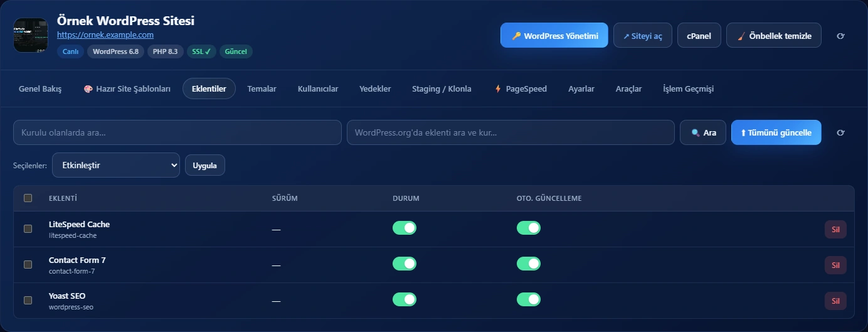
Task: Click the DURUM column header
Action: [x=406, y=198]
